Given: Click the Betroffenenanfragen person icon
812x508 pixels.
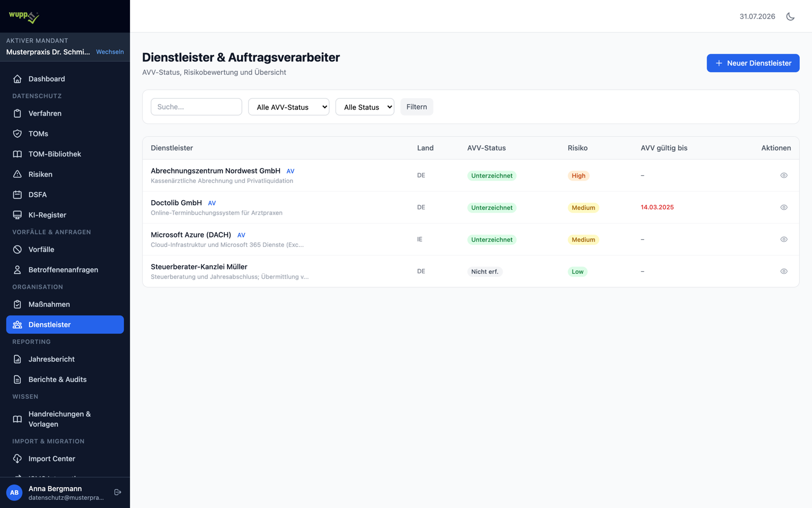Looking at the screenshot, I should (x=17, y=270).
